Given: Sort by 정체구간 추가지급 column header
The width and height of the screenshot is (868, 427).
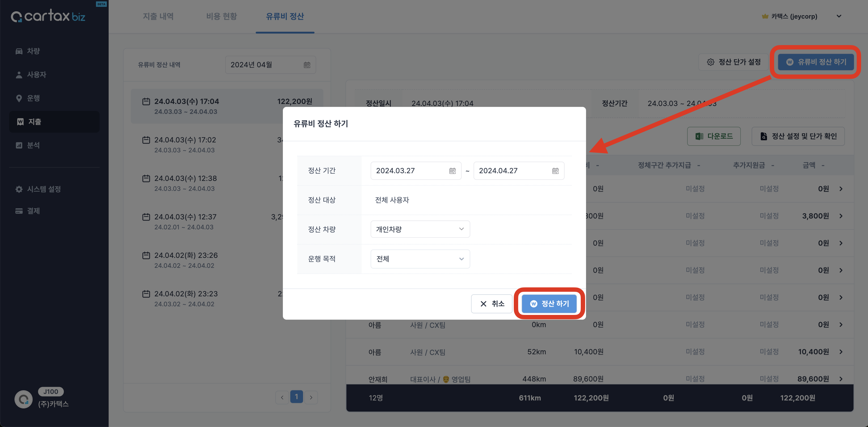Looking at the screenshot, I should 669,165.
